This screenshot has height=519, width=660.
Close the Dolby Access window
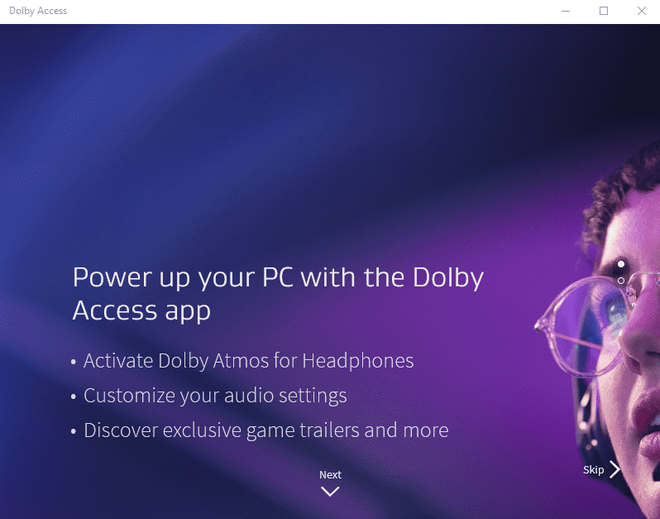tap(641, 11)
